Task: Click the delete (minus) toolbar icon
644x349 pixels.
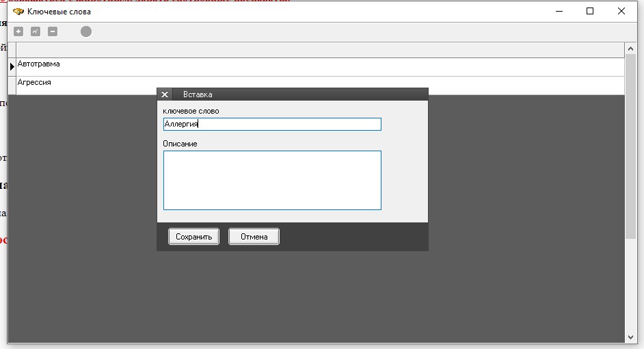Action: click(x=53, y=31)
